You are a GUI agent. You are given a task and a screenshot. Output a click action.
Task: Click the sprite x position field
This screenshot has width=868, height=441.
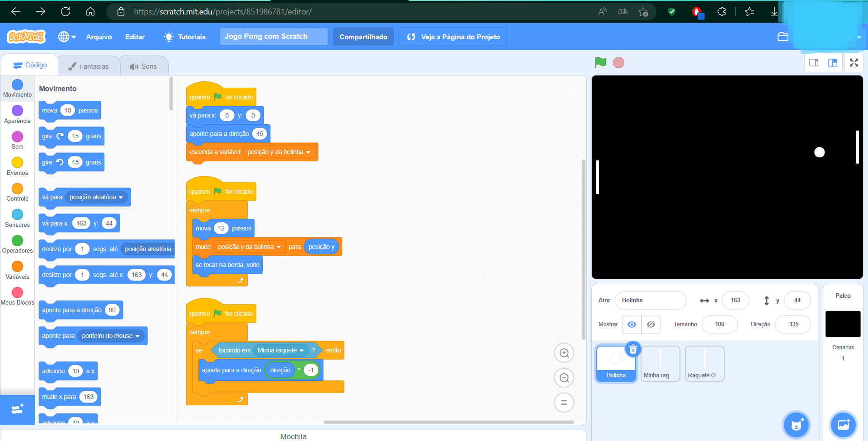click(x=736, y=300)
